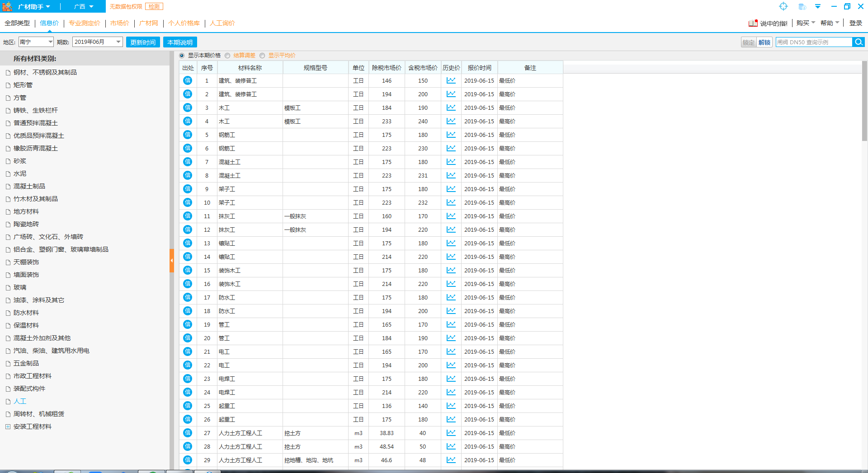Click the crosshair locate icon in title bar

(x=783, y=6)
